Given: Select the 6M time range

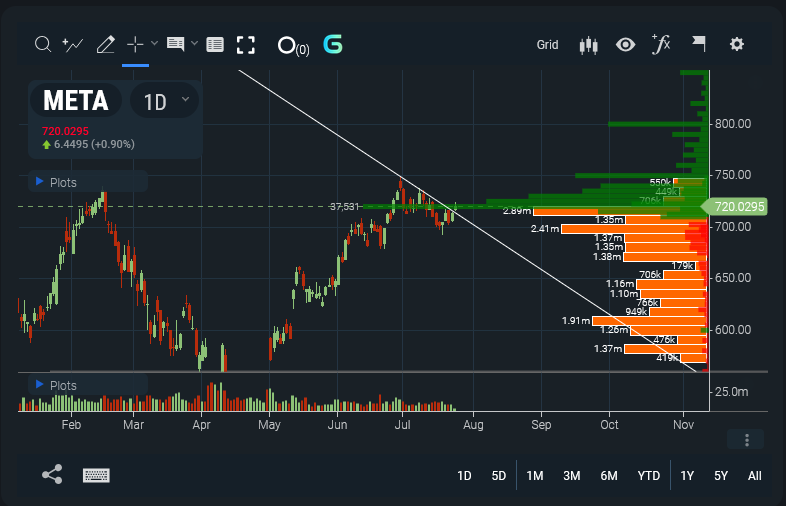Looking at the screenshot, I should (x=609, y=475).
